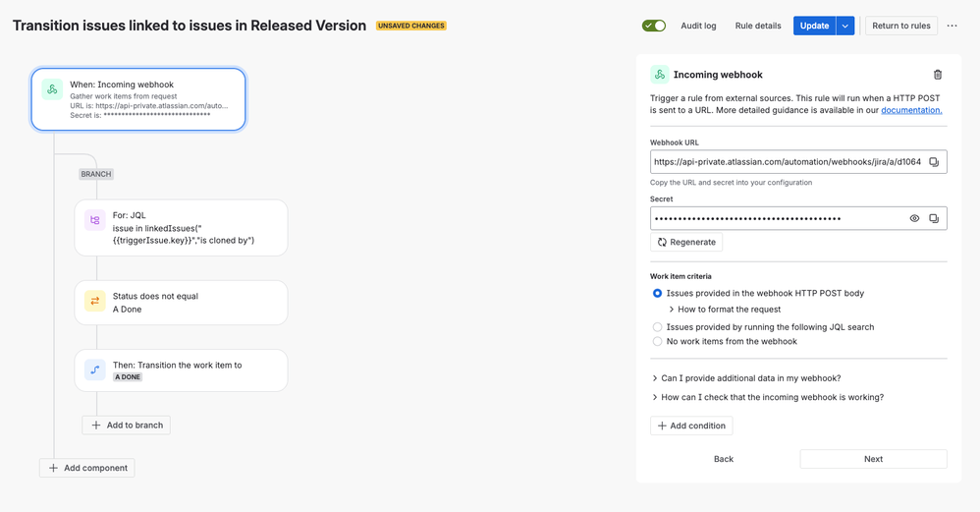Screen dimensions: 980x512
Task: Select the When: Incoming webhook card
Action: (x=138, y=99)
